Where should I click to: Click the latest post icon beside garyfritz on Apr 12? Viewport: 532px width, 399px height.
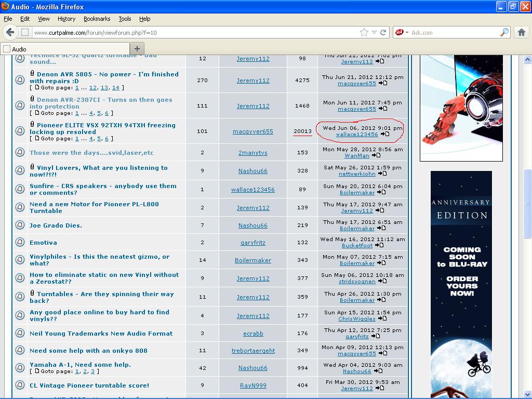pyautogui.click(x=376, y=336)
